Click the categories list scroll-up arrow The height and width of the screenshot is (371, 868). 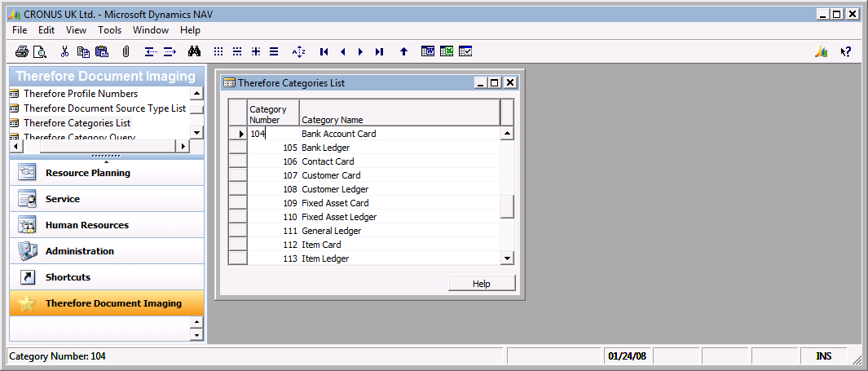507,134
